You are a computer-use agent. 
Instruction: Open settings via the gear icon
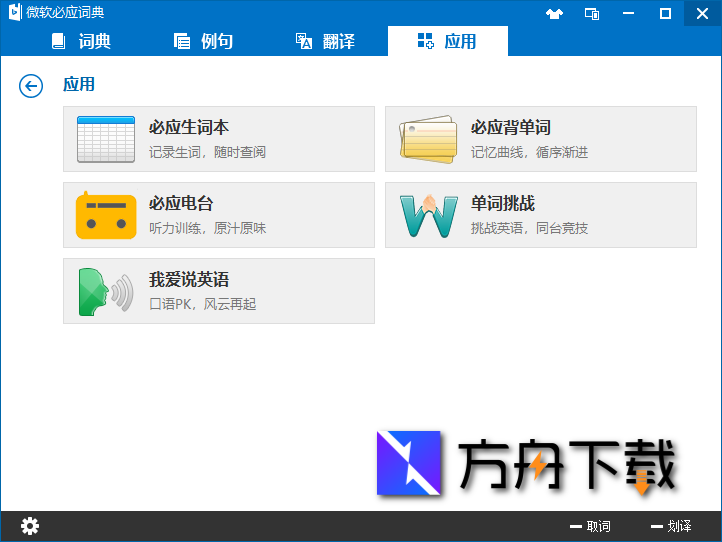(30, 526)
